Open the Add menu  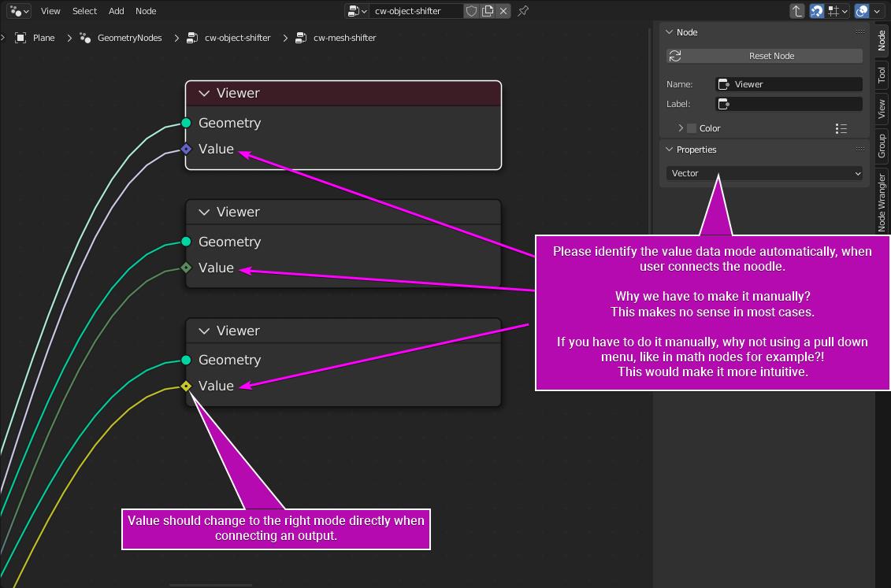[x=117, y=11]
